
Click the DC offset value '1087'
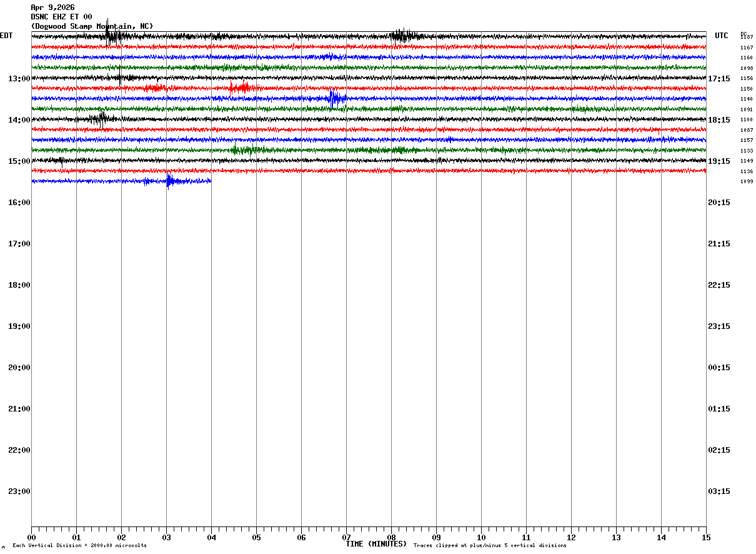tap(747, 130)
